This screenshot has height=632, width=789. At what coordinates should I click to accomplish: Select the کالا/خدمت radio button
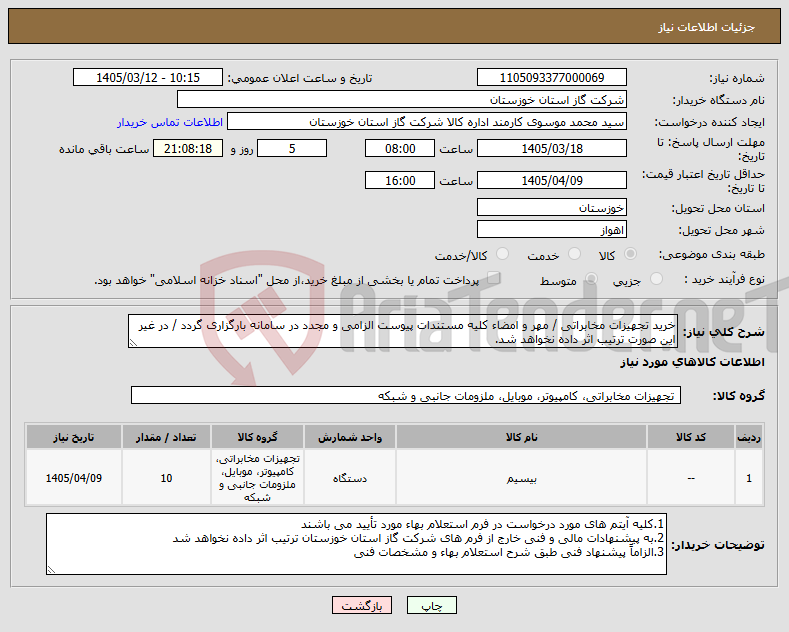point(502,254)
